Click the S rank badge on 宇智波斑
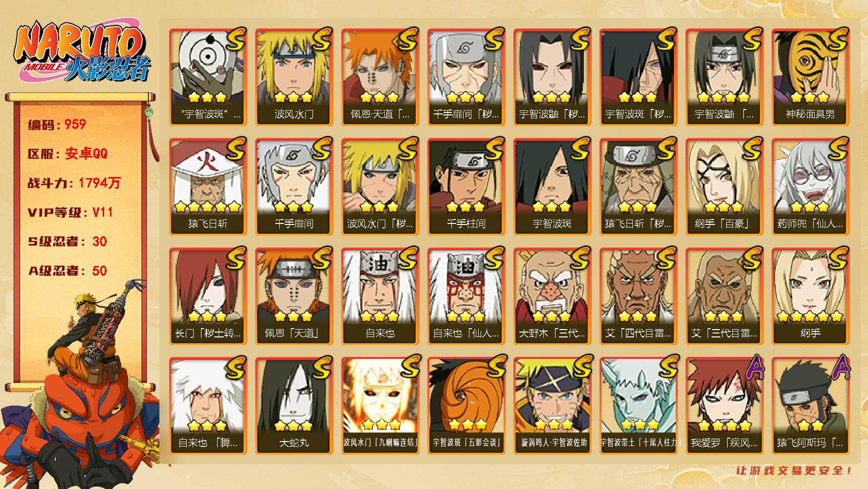 coord(580,149)
